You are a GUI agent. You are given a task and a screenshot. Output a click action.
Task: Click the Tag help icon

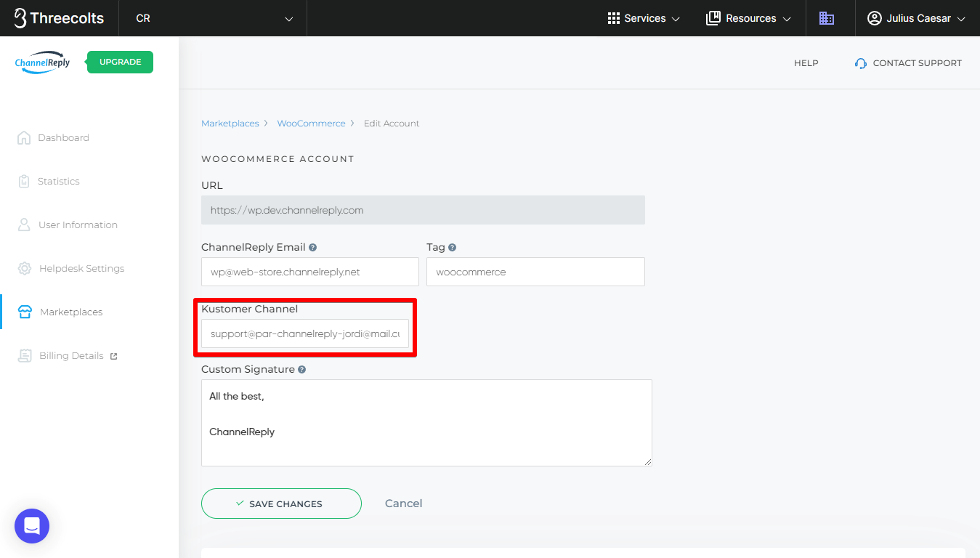(x=453, y=247)
